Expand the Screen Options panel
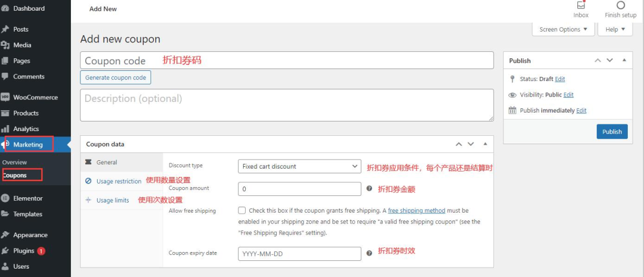This screenshot has height=277, width=644. pos(562,29)
